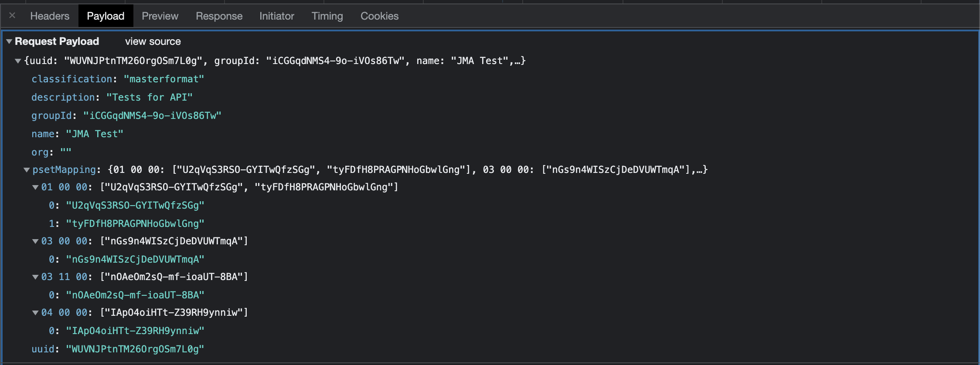The height and width of the screenshot is (365, 980).
Task: Switch to the Headers tab
Action: (50, 16)
